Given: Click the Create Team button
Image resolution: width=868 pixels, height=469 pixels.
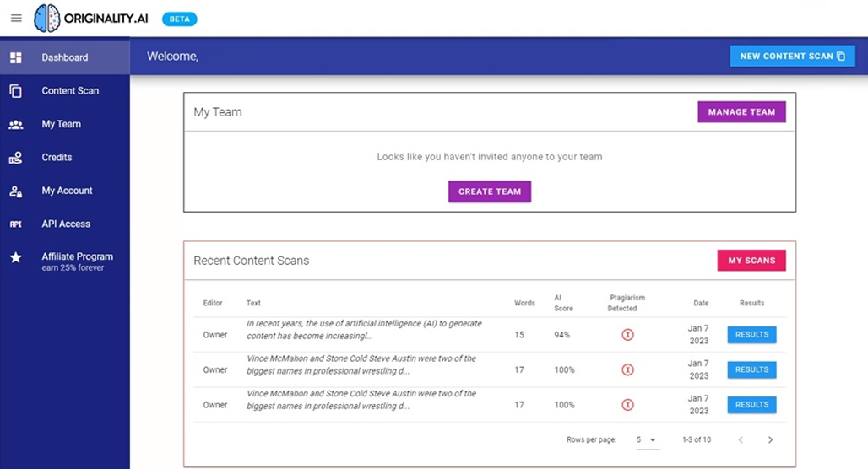Looking at the screenshot, I should pyautogui.click(x=490, y=191).
